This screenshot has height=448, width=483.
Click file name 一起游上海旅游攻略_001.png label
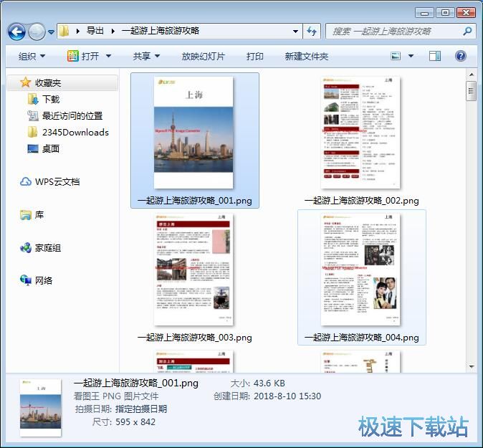(195, 201)
